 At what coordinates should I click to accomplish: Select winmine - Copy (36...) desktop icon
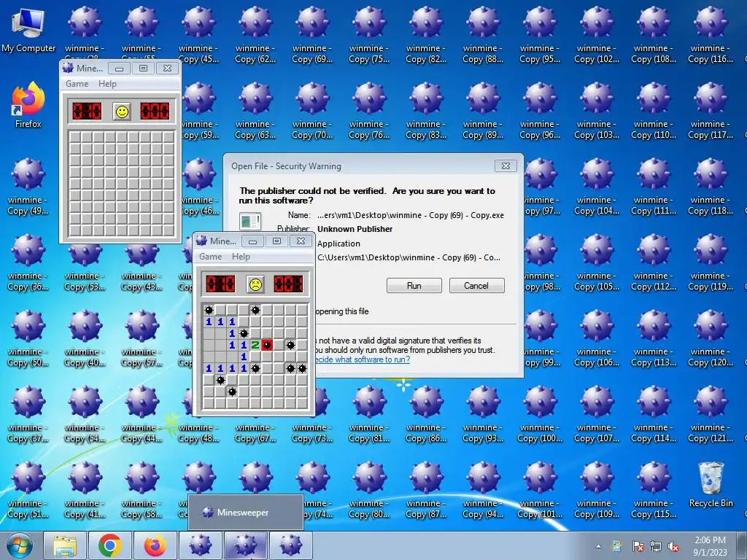coord(28,262)
